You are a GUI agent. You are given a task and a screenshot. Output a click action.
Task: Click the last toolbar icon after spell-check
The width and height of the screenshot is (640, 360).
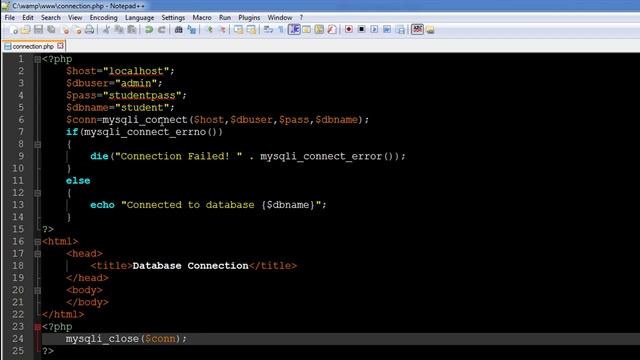(430, 29)
